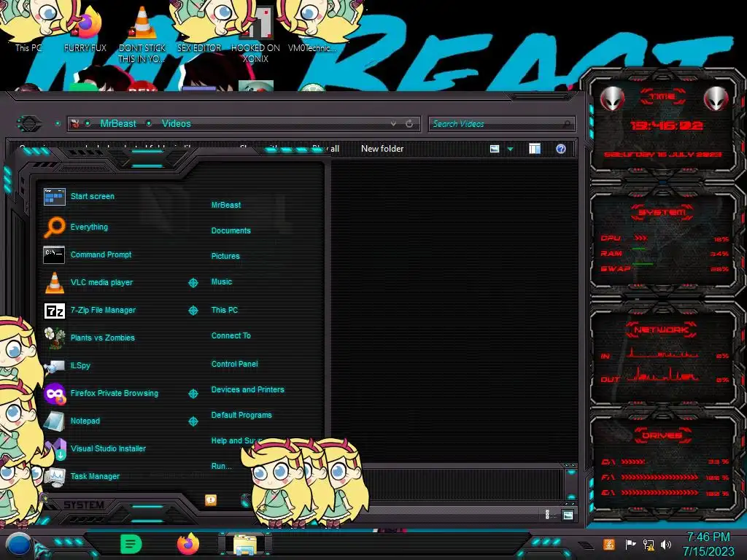Click the orange alert icon in start menu

pos(211,499)
